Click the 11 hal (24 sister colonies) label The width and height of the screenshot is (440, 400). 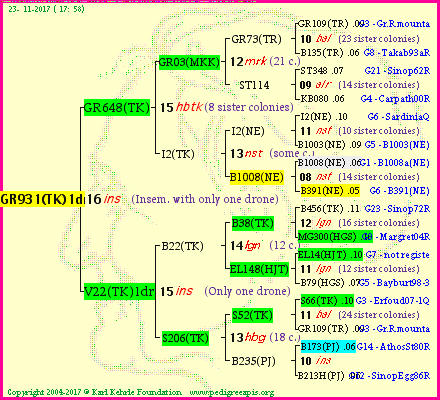[359, 315]
